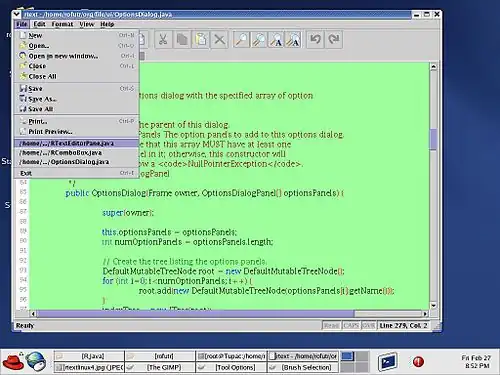Image resolution: width=500 pixels, height=375 pixels.
Task: Open the View menu
Action: point(87,24)
